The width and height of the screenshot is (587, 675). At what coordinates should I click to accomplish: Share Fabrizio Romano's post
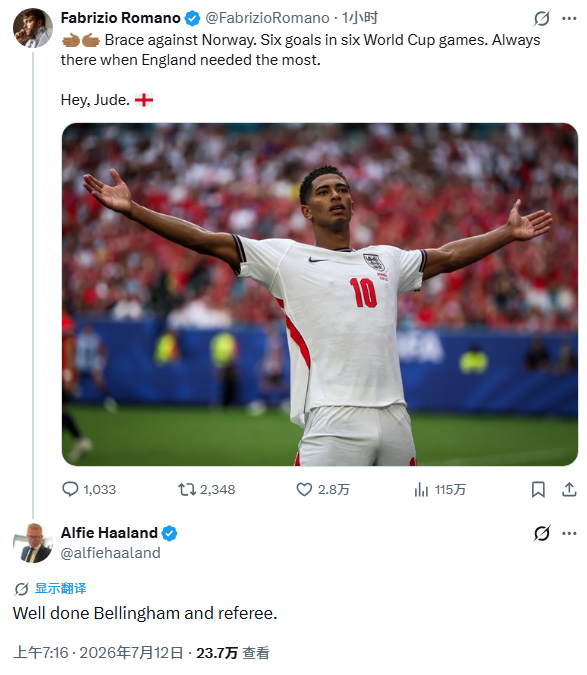coord(569,489)
